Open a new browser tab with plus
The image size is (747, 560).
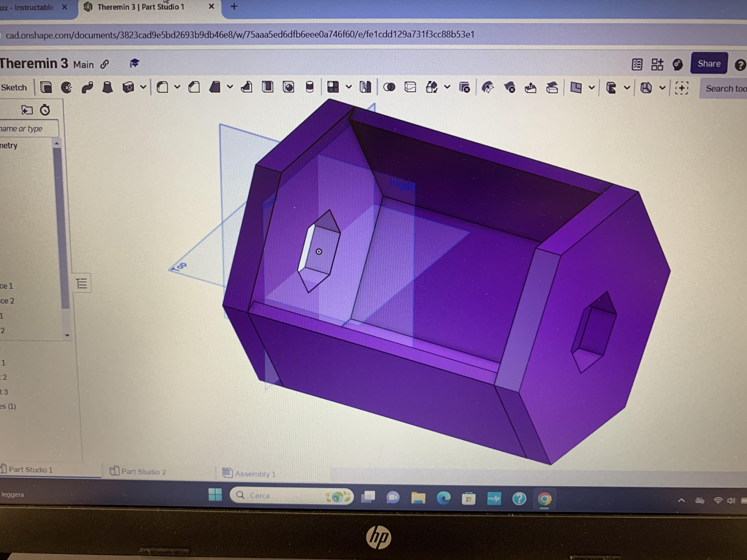234,6
